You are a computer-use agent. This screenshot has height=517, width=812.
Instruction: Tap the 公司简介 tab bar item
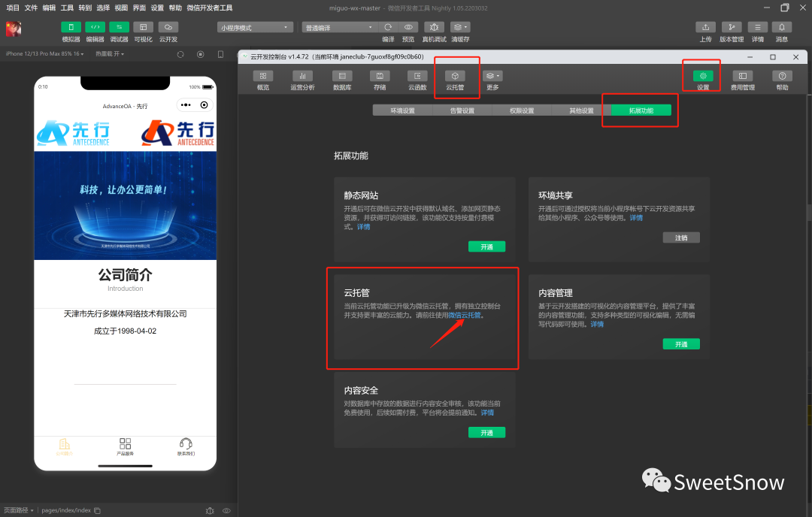click(64, 446)
